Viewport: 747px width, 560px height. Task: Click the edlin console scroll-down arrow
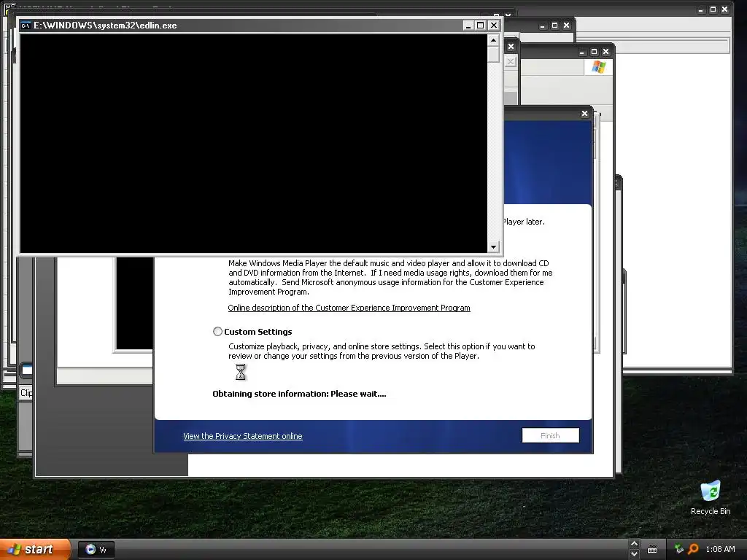point(493,246)
